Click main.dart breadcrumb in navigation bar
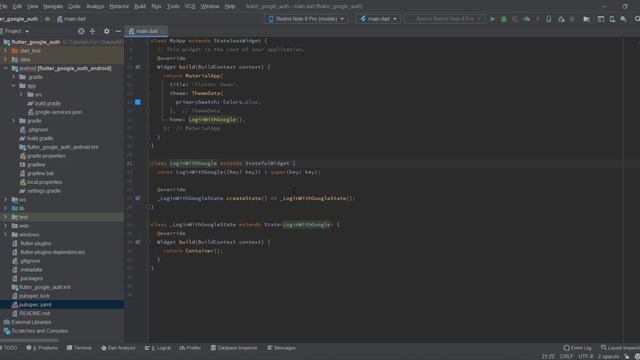640x360 pixels. point(72,19)
